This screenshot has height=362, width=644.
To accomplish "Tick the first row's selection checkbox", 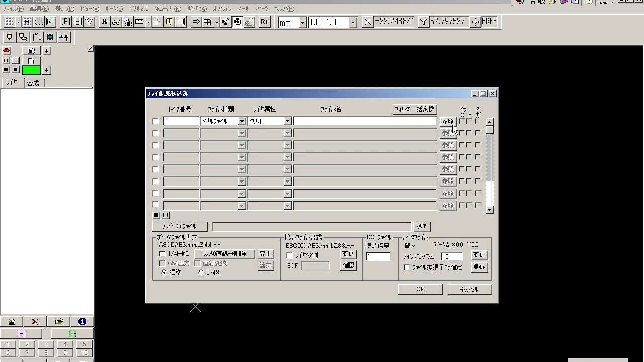I will click(x=155, y=121).
